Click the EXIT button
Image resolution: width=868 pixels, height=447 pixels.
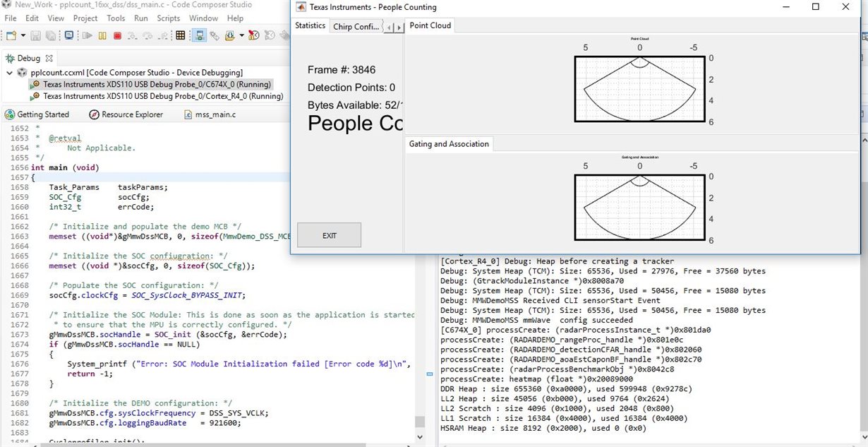(329, 235)
